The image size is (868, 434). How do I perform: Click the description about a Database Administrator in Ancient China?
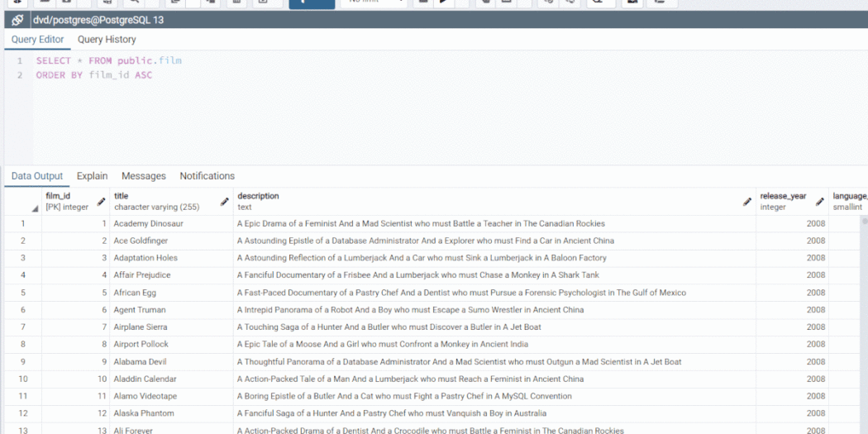coord(495,241)
